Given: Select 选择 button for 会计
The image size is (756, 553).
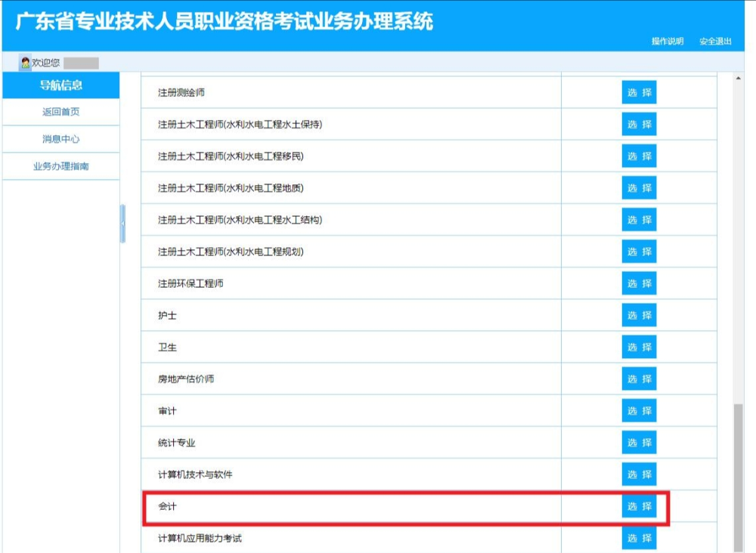Looking at the screenshot, I should pos(640,507).
